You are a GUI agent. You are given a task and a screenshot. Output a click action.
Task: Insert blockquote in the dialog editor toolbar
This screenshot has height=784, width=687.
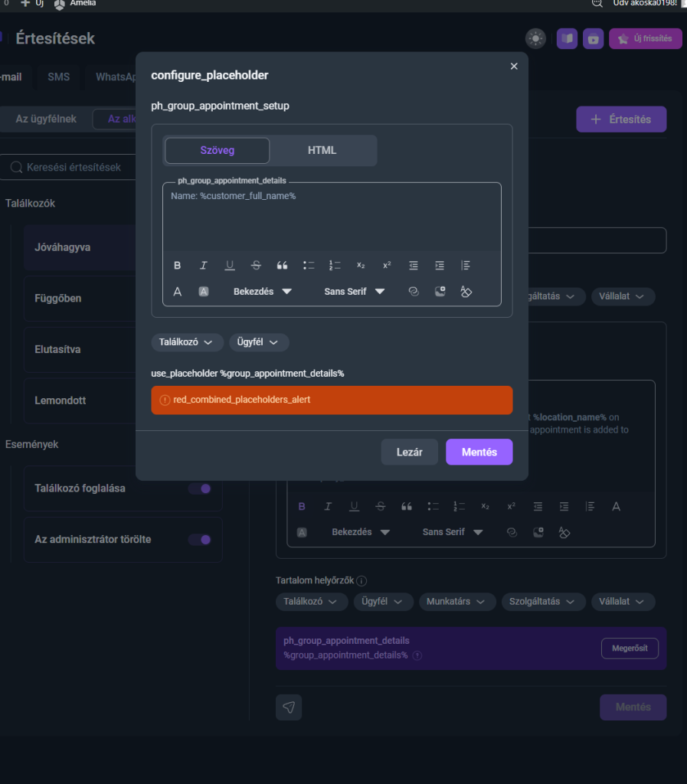(282, 266)
